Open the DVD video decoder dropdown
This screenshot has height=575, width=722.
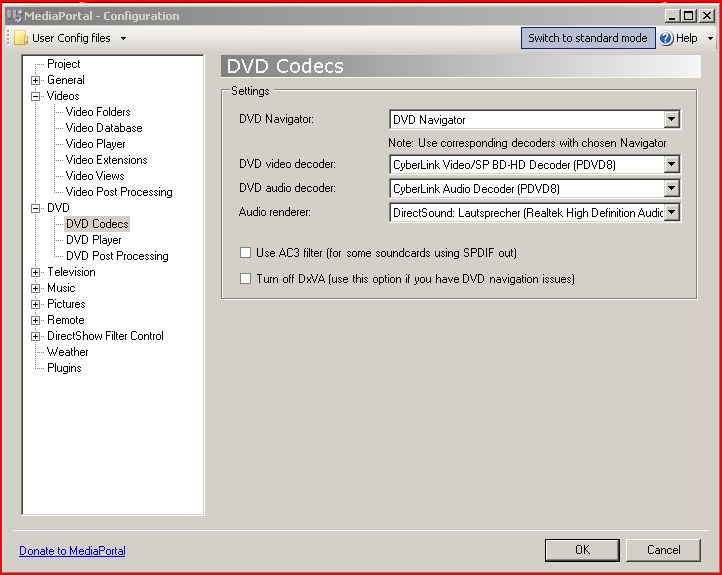[x=671, y=165]
